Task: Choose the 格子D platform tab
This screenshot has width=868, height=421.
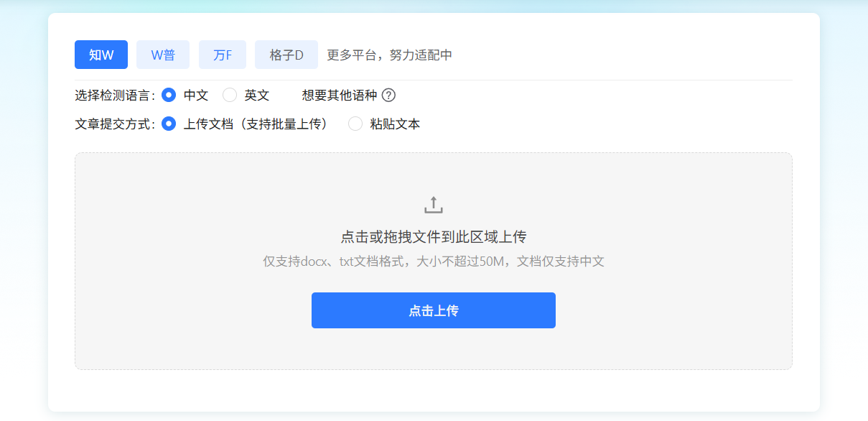Action: coord(286,55)
